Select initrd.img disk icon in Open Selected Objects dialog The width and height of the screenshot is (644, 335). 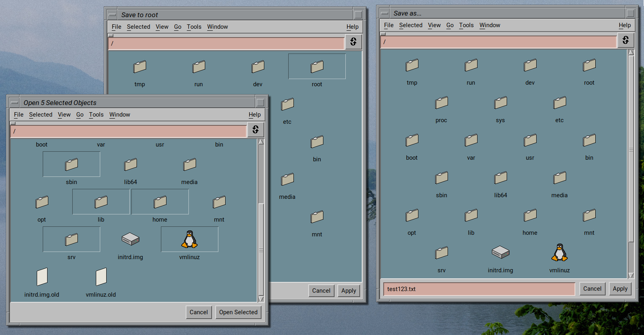coord(130,239)
